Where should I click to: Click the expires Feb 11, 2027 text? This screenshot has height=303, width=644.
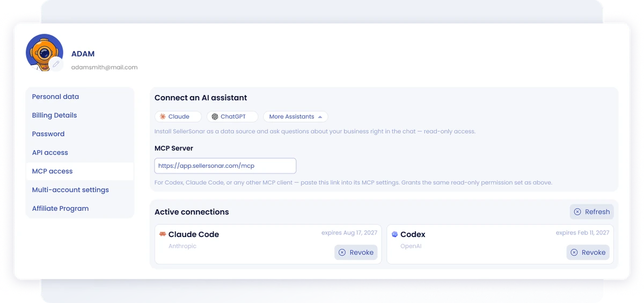pos(582,233)
